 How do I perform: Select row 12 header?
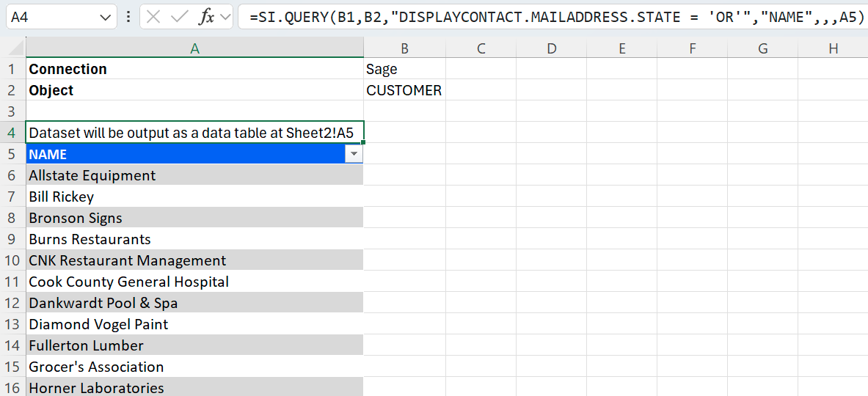tap(12, 303)
